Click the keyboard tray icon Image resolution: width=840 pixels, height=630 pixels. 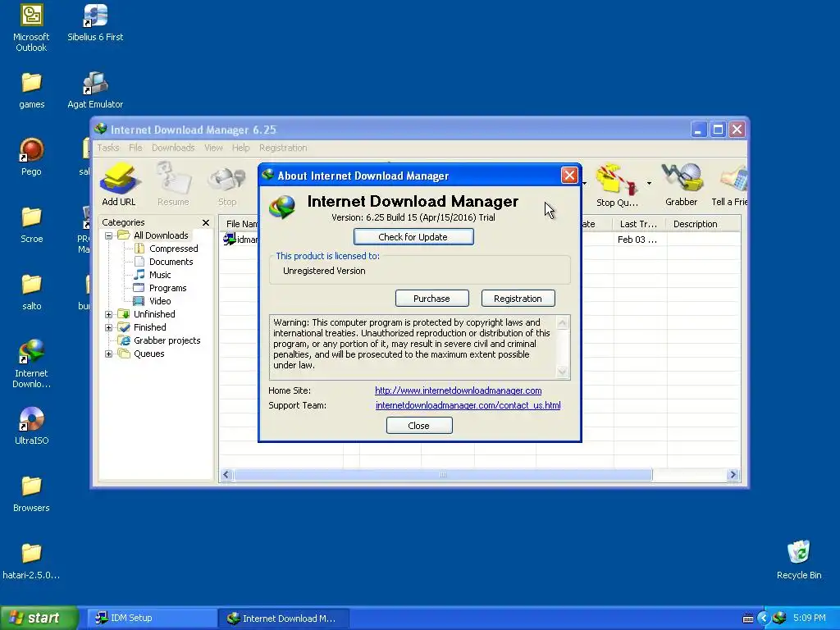tap(748, 619)
